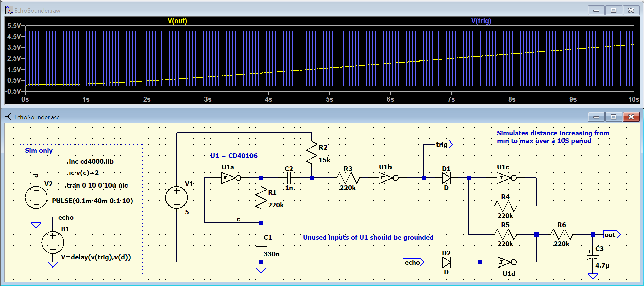
Task: Select resistor R1 symbol
Action: (261, 198)
